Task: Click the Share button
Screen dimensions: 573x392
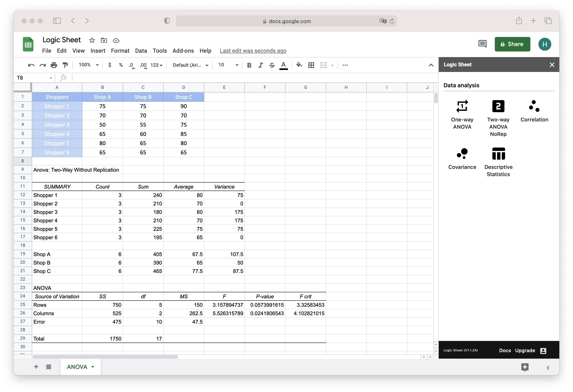Action: click(x=512, y=44)
